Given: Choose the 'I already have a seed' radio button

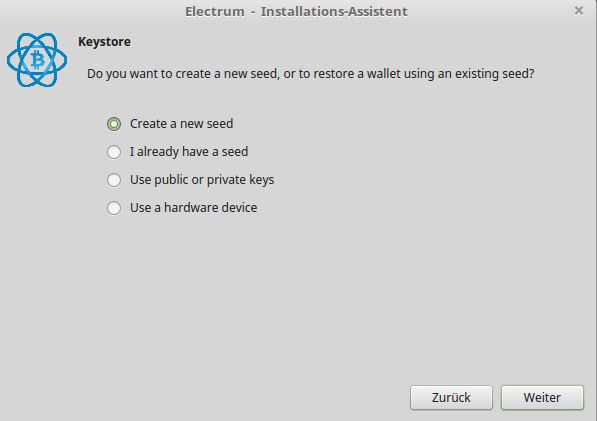Looking at the screenshot, I should [x=114, y=152].
